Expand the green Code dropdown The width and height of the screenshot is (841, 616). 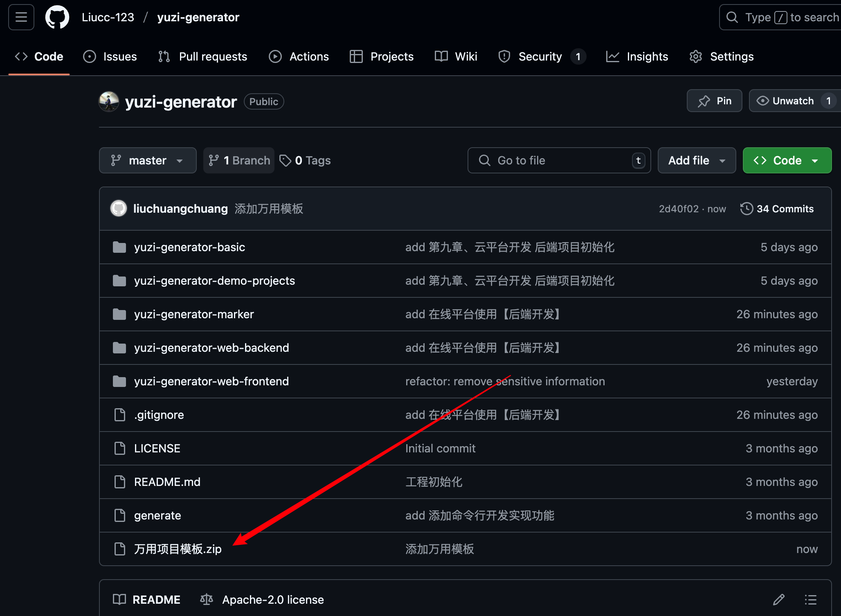787,160
